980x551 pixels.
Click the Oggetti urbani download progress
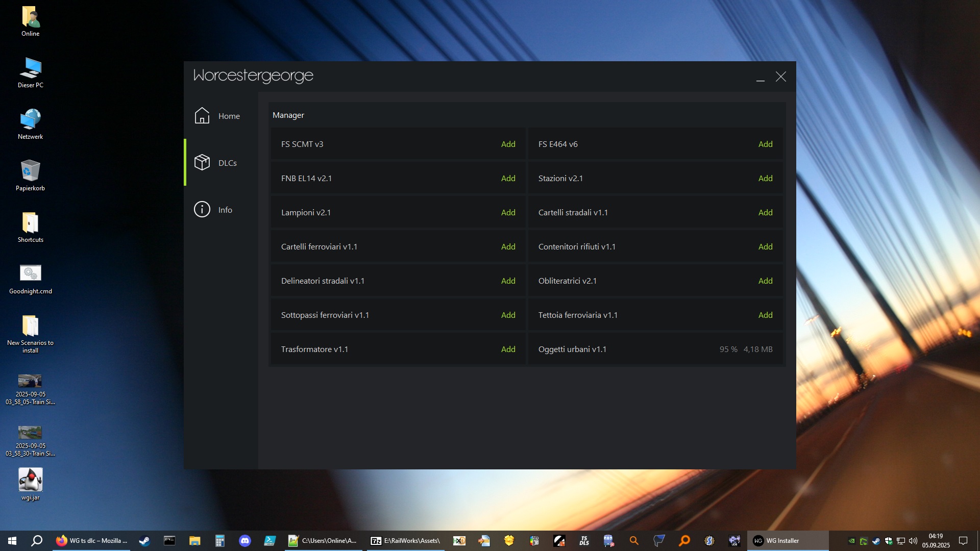746,349
